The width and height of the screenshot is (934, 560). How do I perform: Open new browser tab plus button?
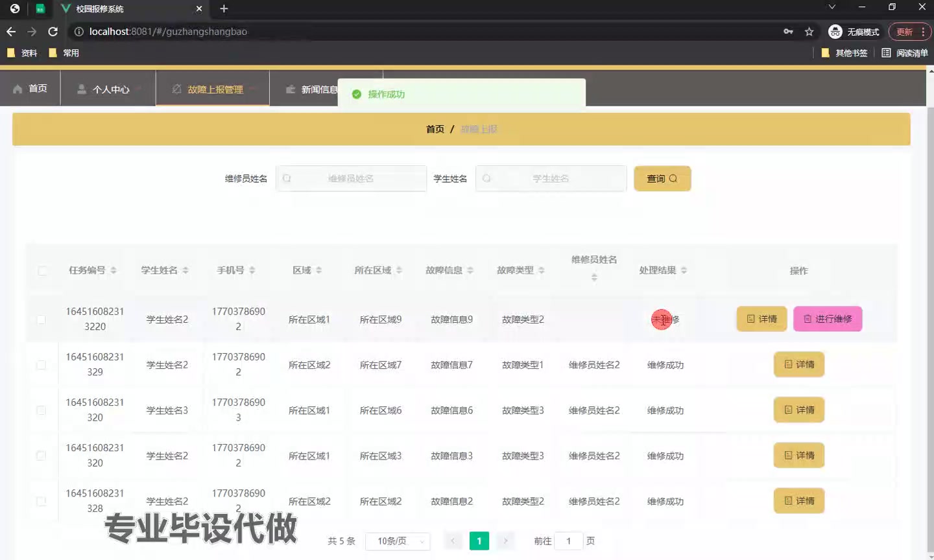pos(224,8)
